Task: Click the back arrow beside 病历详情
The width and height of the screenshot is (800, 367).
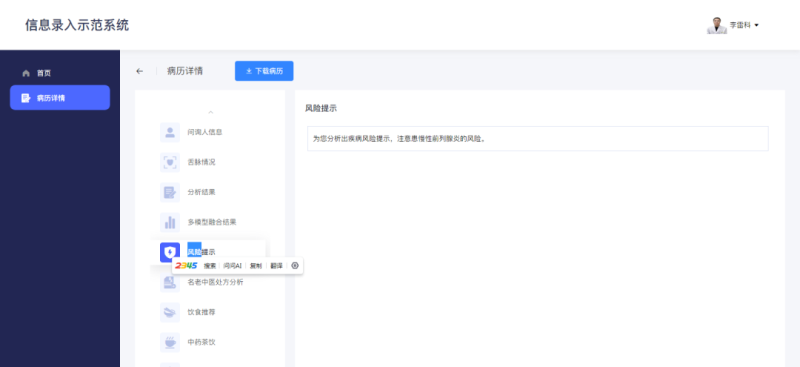Action: 140,71
